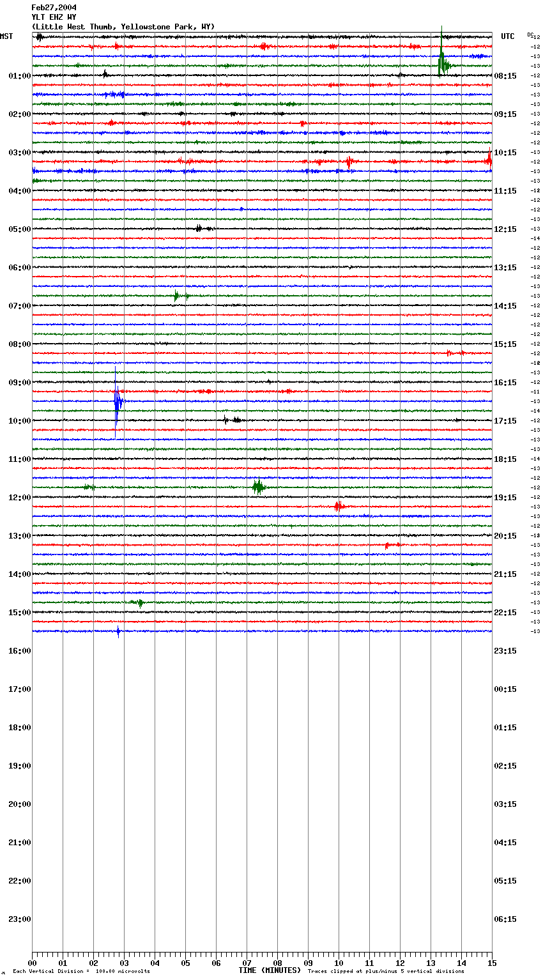Image resolution: width=543 pixels, height=980 pixels.
Task: Select the 22:15 UTC time label
Action: pyautogui.click(x=505, y=613)
